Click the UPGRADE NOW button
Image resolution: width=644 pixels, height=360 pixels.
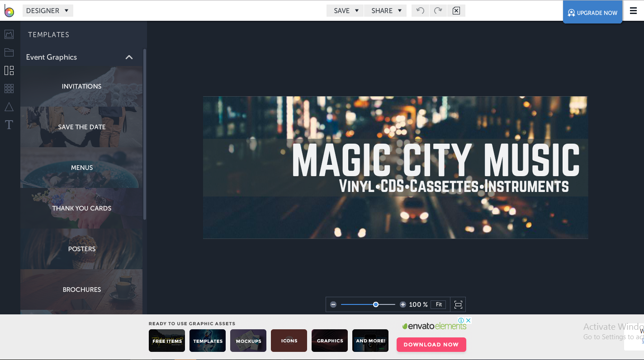click(x=592, y=12)
